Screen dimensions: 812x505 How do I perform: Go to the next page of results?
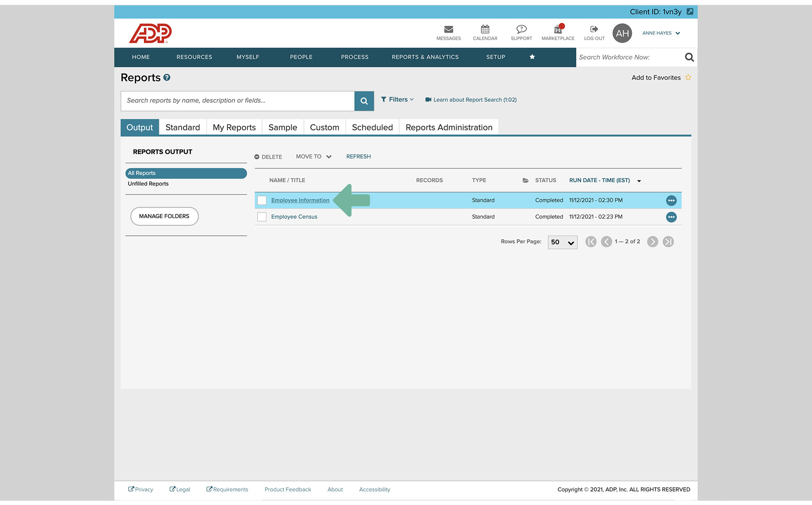[653, 242]
